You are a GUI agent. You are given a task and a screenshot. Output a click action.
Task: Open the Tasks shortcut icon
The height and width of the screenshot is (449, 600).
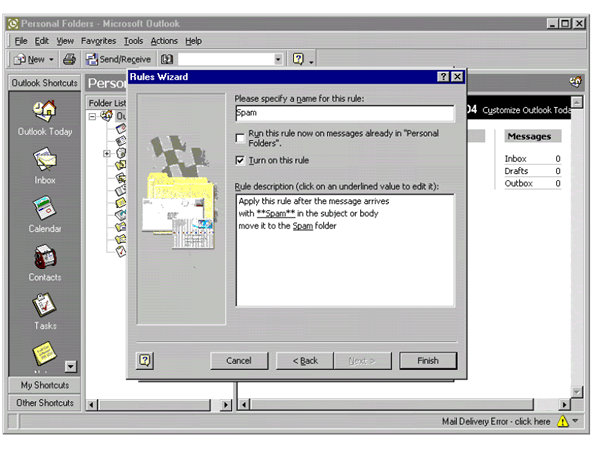44,305
